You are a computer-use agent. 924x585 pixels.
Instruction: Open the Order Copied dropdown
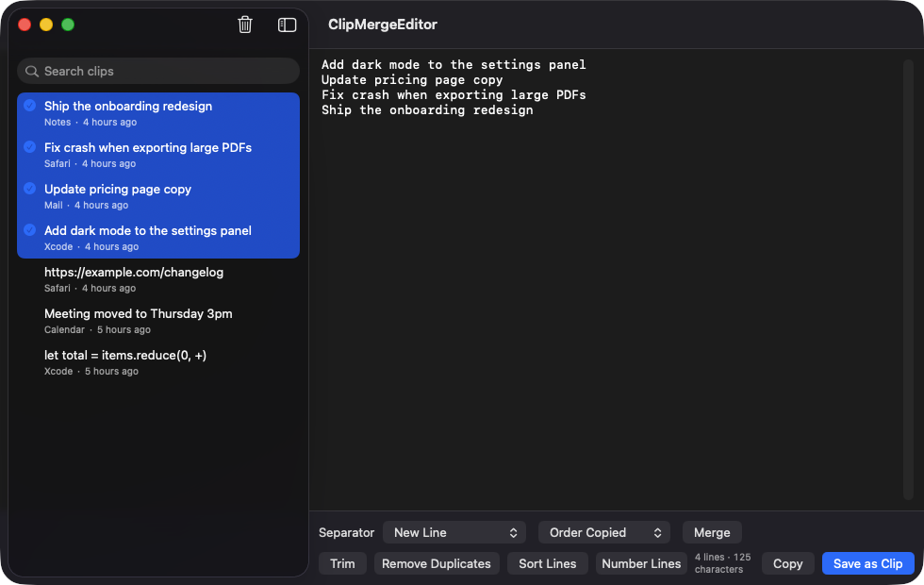(x=604, y=532)
